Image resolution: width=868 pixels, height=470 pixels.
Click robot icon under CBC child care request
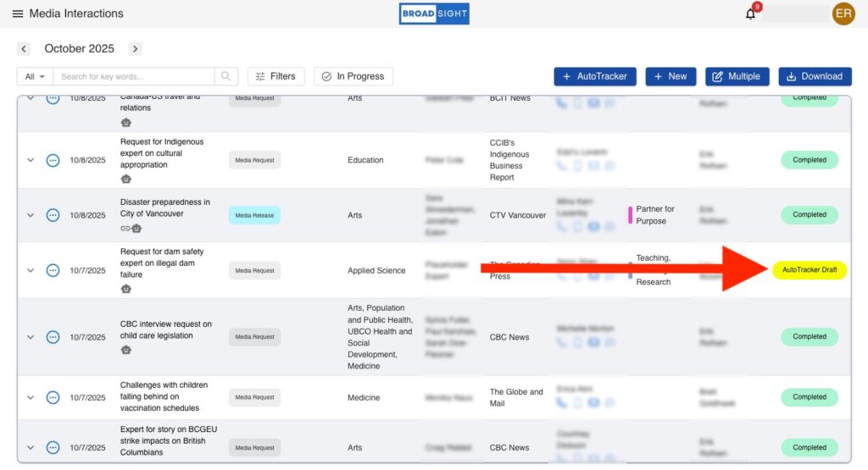pos(126,350)
